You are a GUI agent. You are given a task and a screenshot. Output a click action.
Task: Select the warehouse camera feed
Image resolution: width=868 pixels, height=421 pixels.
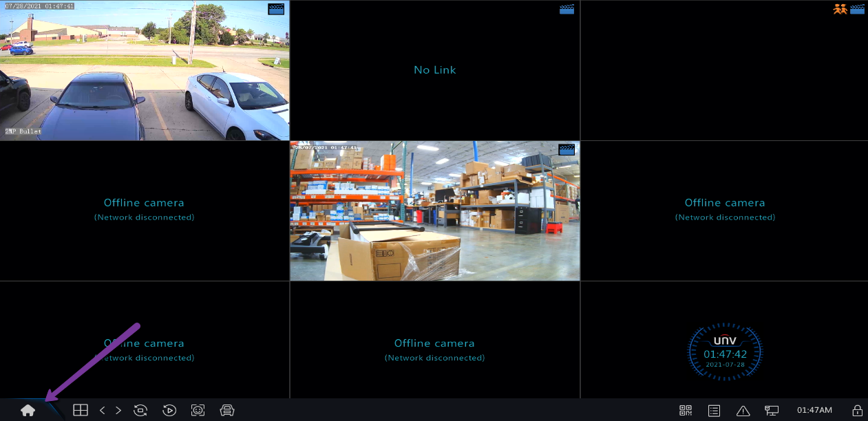pos(434,213)
